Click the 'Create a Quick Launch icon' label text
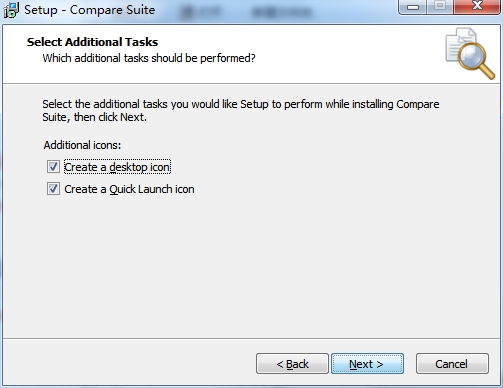The image size is (503, 388). click(129, 189)
